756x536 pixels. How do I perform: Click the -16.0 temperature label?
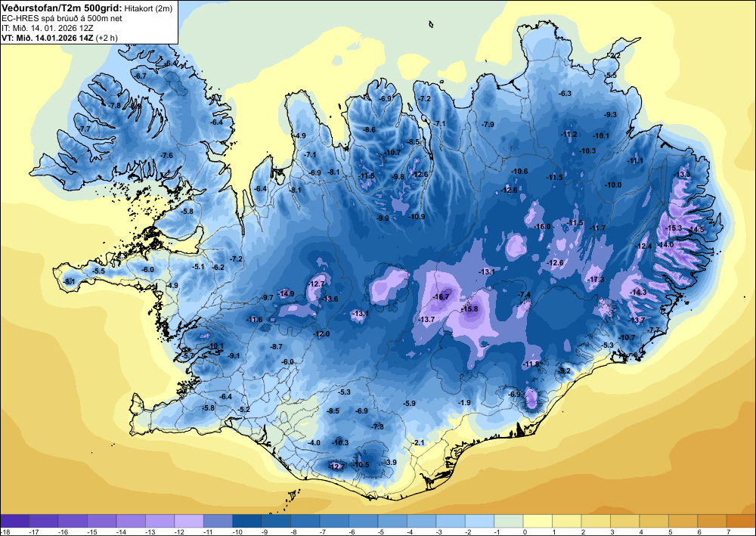click(542, 227)
